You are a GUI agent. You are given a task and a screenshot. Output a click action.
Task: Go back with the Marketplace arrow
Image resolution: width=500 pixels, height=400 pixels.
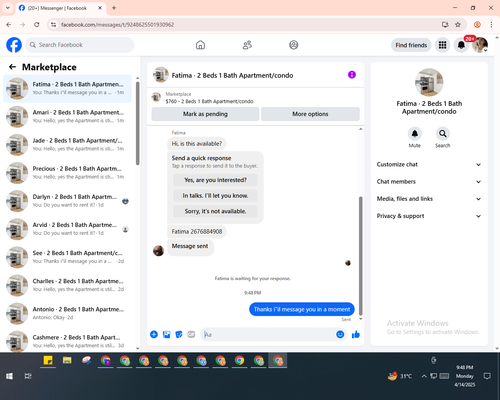click(12, 67)
